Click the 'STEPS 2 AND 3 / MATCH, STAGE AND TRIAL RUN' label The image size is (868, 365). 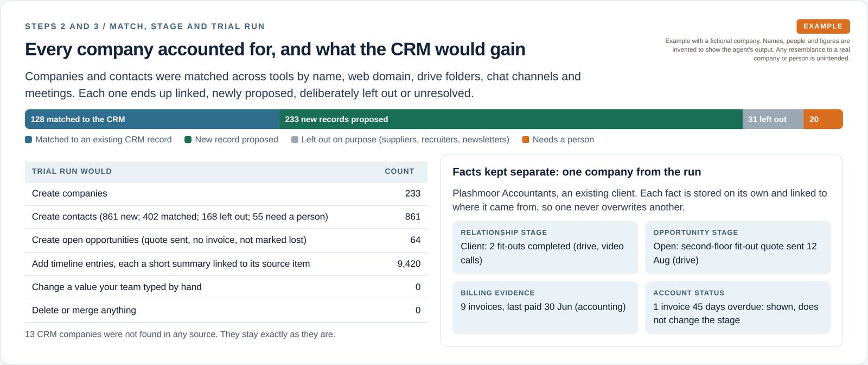tap(145, 26)
